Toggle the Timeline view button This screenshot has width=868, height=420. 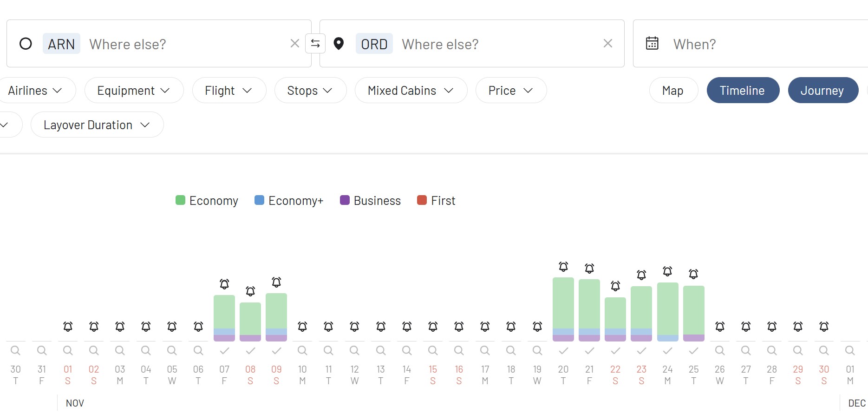(743, 91)
